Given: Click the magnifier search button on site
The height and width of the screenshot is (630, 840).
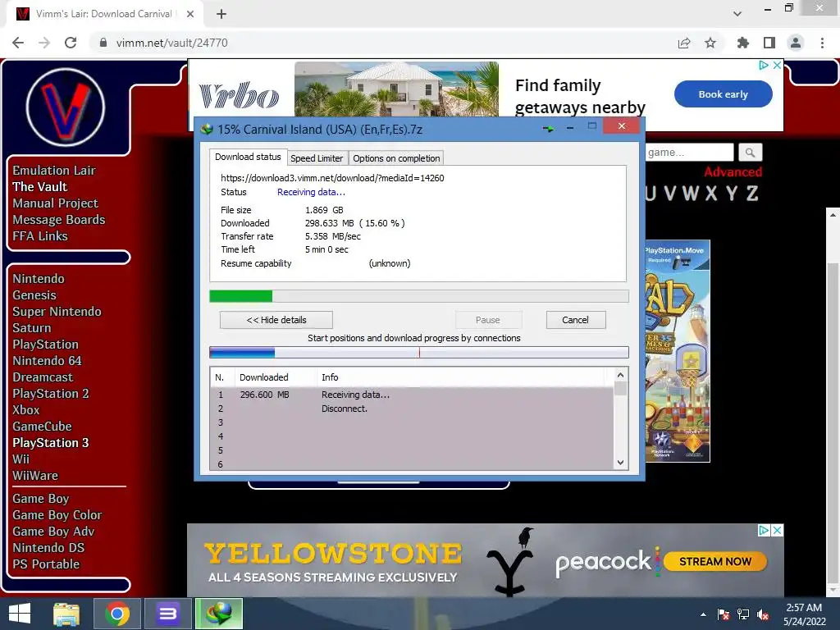Looking at the screenshot, I should [x=750, y=153].
